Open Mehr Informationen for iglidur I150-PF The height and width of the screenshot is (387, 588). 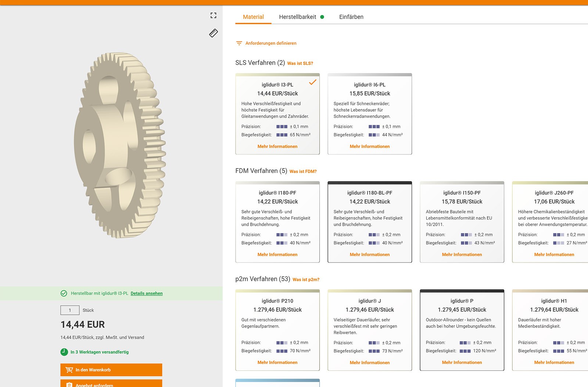click(x=462, y=254)
